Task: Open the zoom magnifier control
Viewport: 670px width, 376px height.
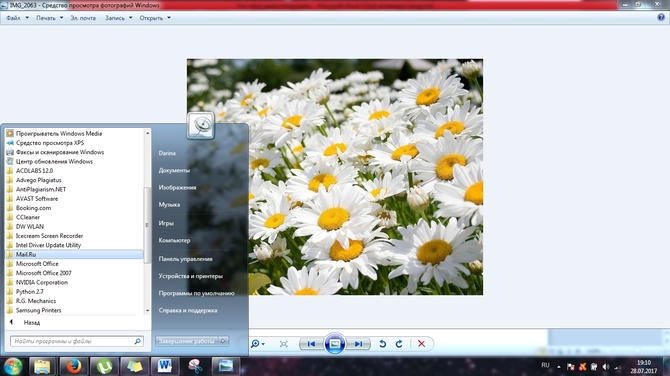Action: click(x=257, y=344)
